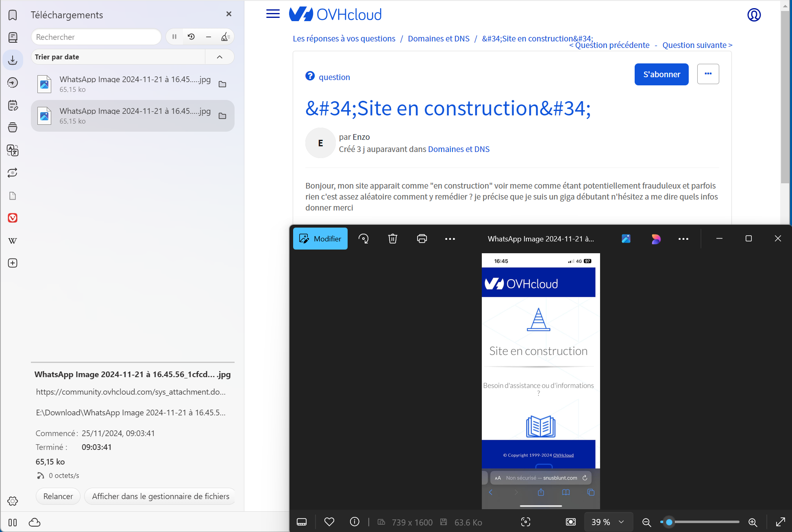792x532 pixels.
Task: Toggle favorite heart on the photo
Action: click(329, 522)
